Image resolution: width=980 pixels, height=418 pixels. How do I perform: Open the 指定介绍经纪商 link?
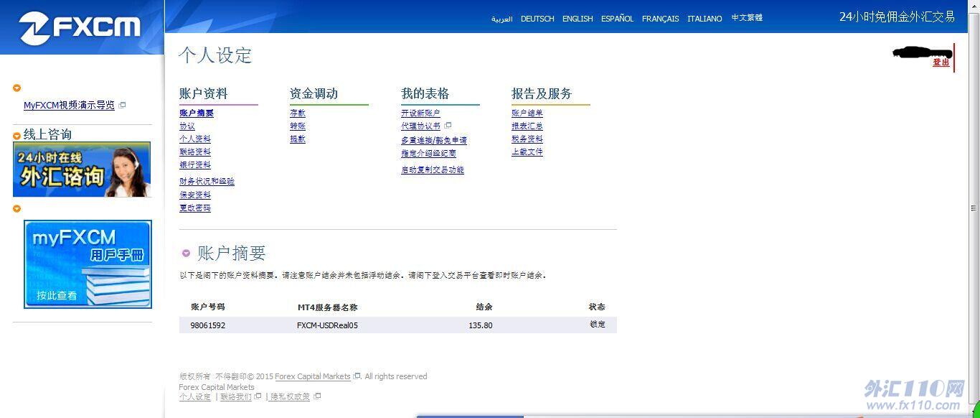pyautogui.click(x=428, y=154)
